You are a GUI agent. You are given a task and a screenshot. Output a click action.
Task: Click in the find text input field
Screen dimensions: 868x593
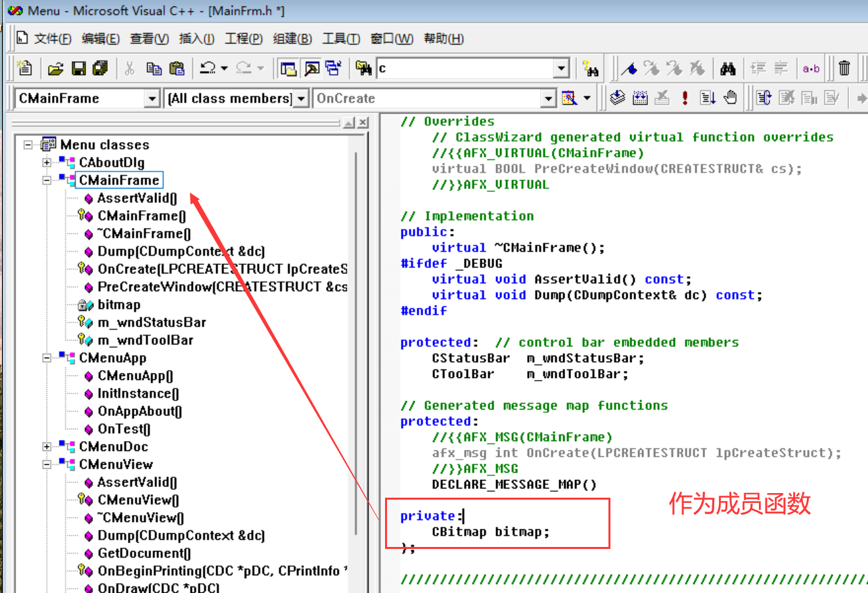click(465, 68)
